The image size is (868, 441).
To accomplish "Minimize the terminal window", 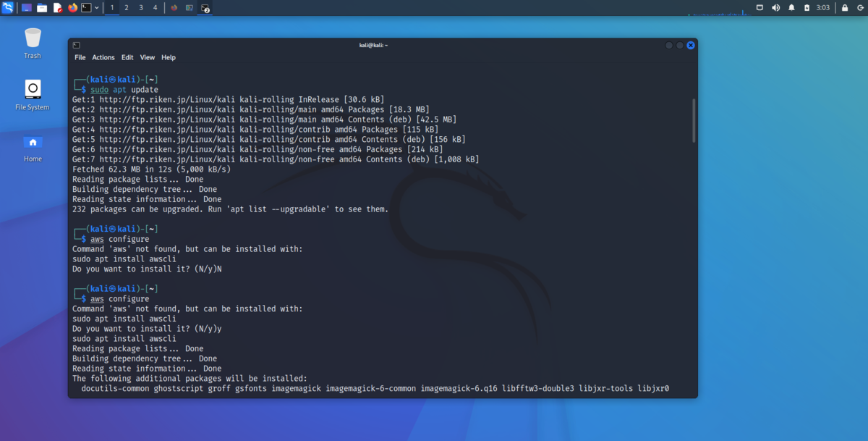I will [x=669, y=45].
